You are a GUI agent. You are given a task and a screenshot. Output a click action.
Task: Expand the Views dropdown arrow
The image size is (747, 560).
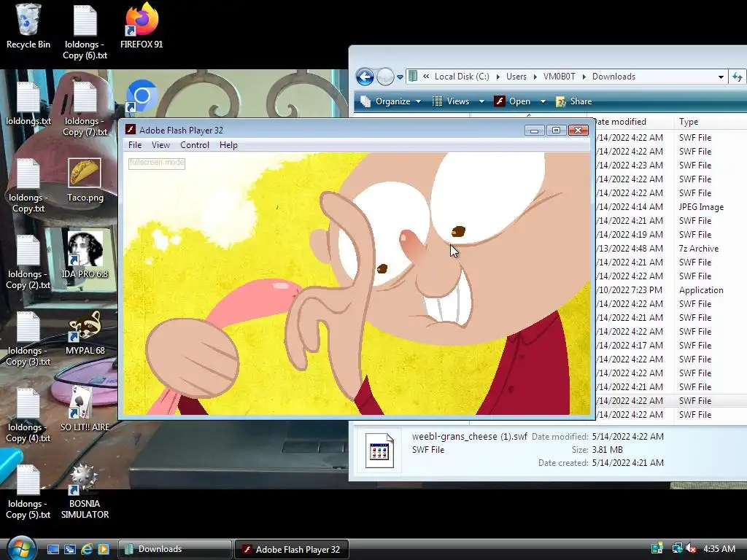[x=481, y=101]
